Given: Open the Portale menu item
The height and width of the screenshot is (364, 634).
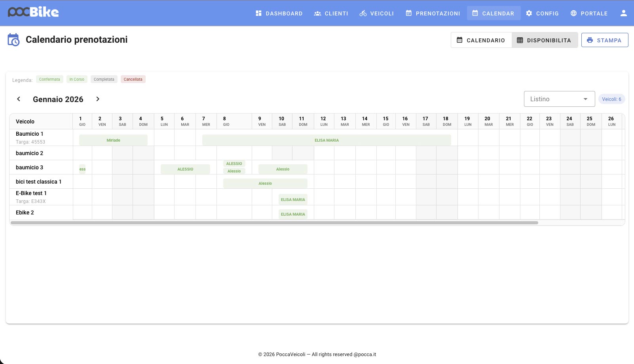Looking at the screenshot, I should click(589, 13).
